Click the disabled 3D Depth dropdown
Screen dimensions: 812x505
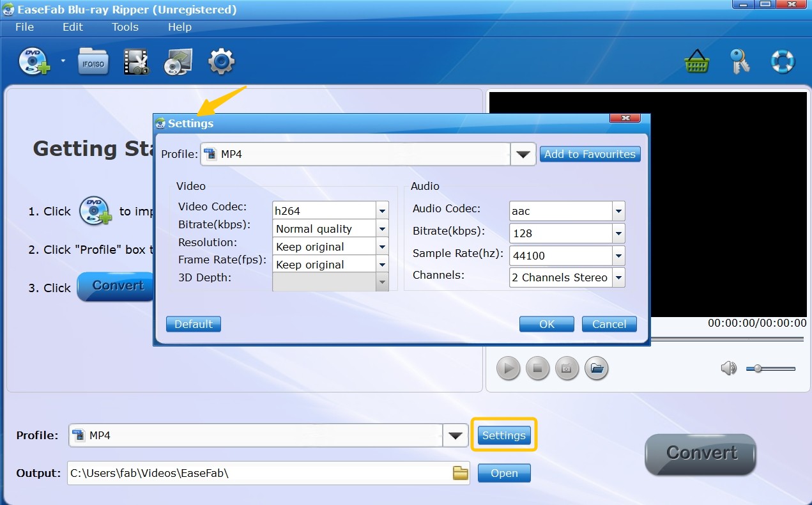330,282
